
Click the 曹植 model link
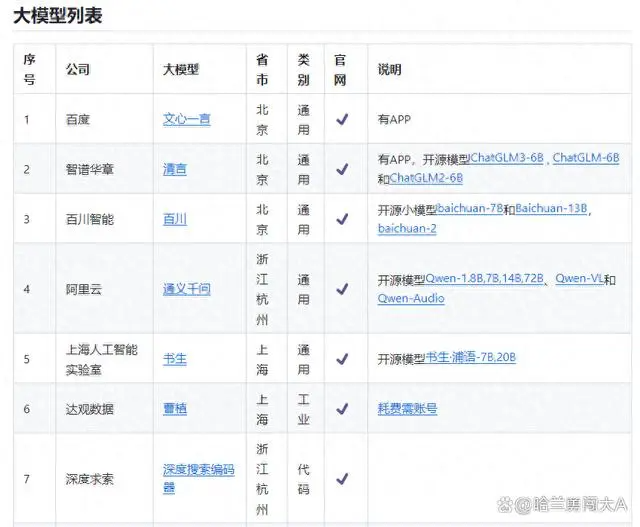tap(175, 408)
